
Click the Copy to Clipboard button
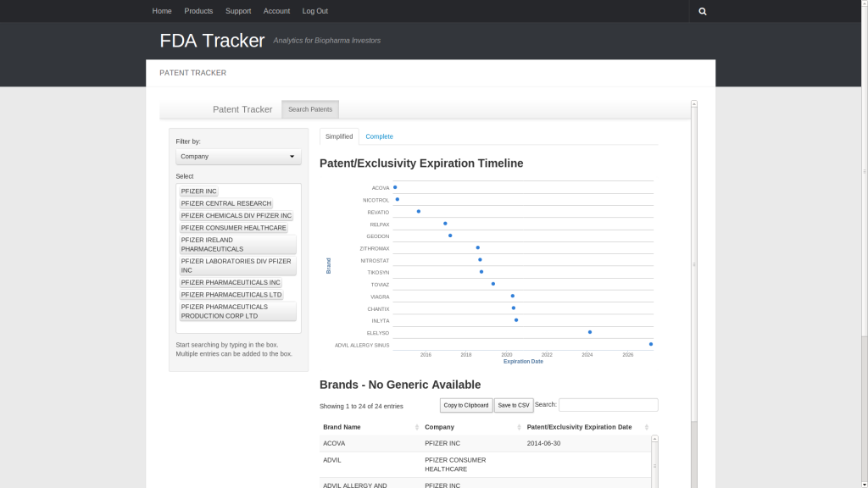pos(466,405)
